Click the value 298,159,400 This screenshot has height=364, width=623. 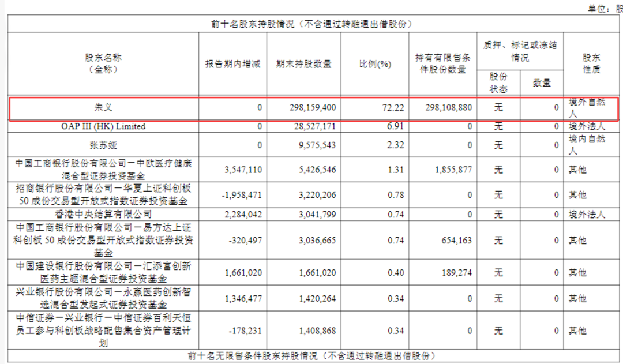[x=313, y=107]
